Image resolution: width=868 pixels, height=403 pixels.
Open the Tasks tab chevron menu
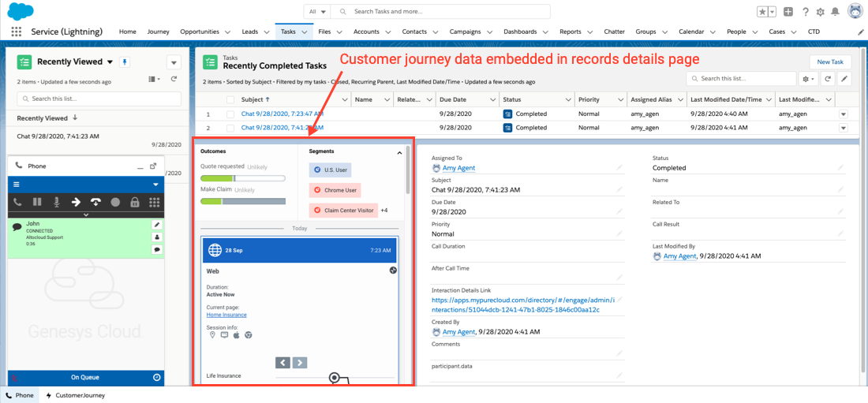[x=305, y=32]
